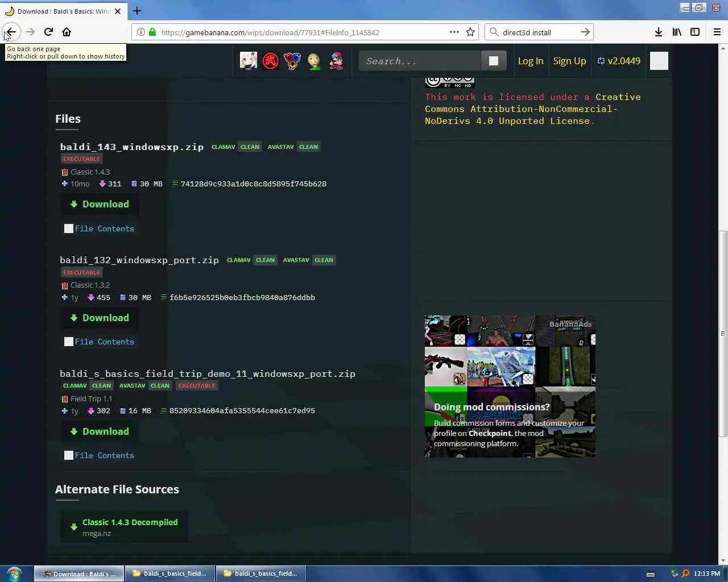Screen dimensions: 728x582
Task: Click the keyboard tray icon
Action: click(651, 574)
